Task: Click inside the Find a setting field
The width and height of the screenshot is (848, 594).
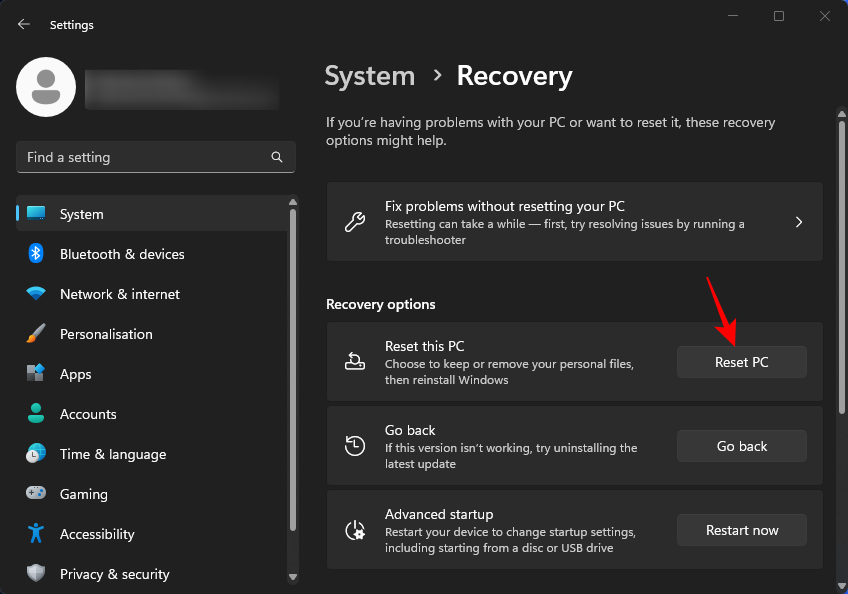Action: tap(140, 157)
